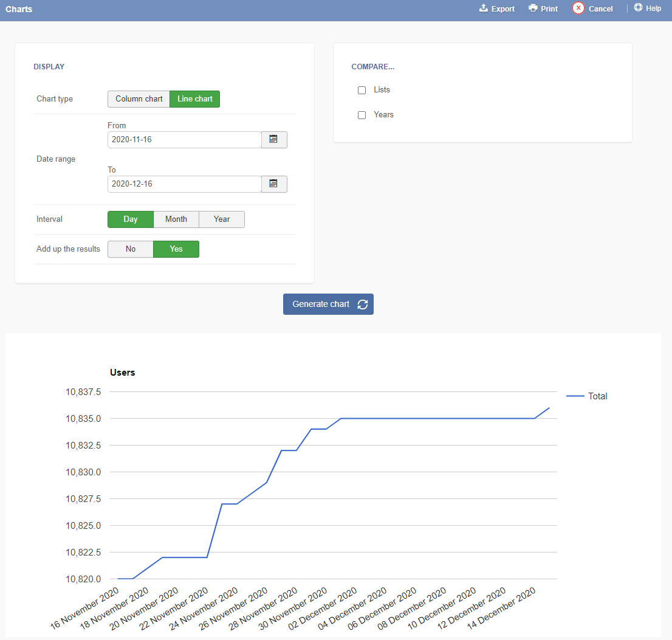Click the Generate chart button
The width and height of the screenshot is (672, 640).
[328, 305]
